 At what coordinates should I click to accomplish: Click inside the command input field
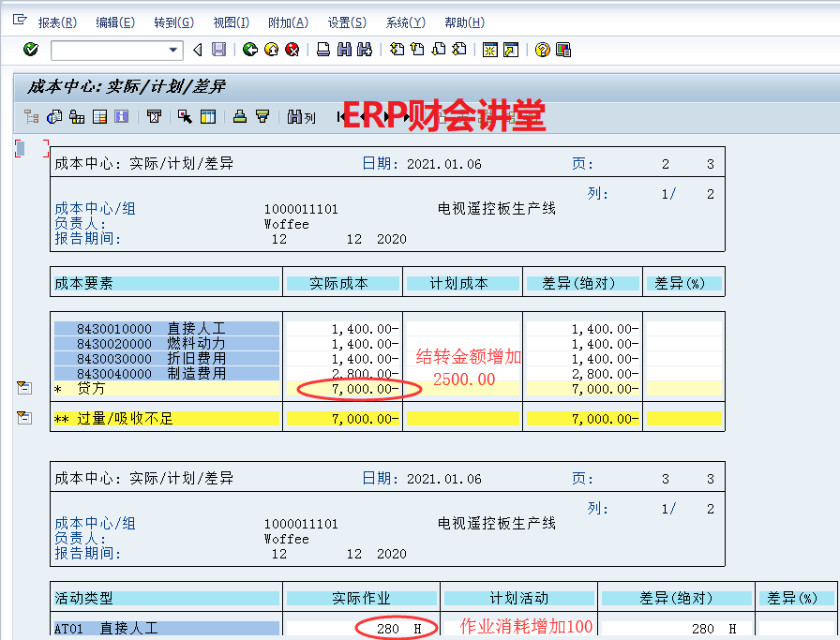(x=108, y=50)
